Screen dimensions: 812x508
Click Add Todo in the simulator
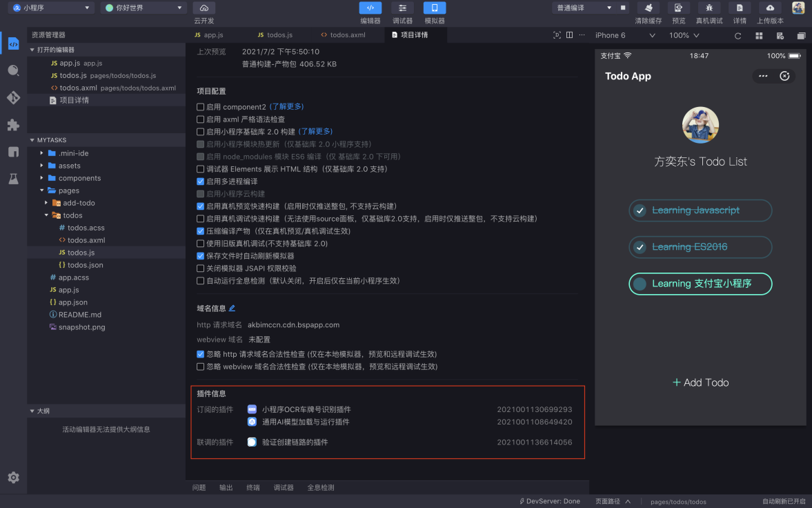click(700, 382)
